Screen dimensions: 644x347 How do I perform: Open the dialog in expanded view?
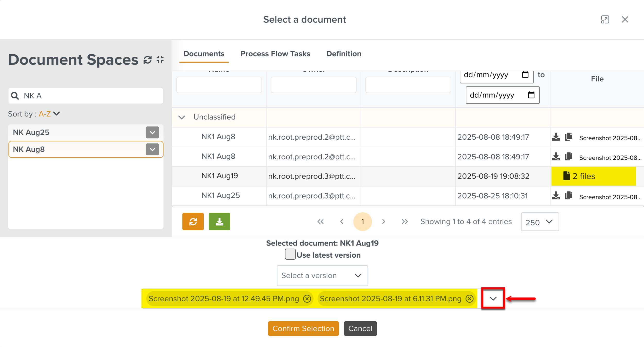pyautogui.click(x=605, y=20)
